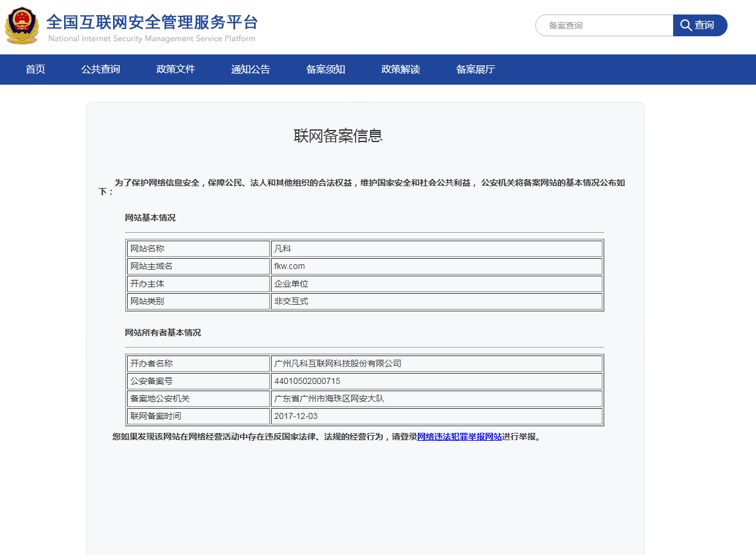Select the 非交互式 value cell
The image size is (756, 555).
437,301
